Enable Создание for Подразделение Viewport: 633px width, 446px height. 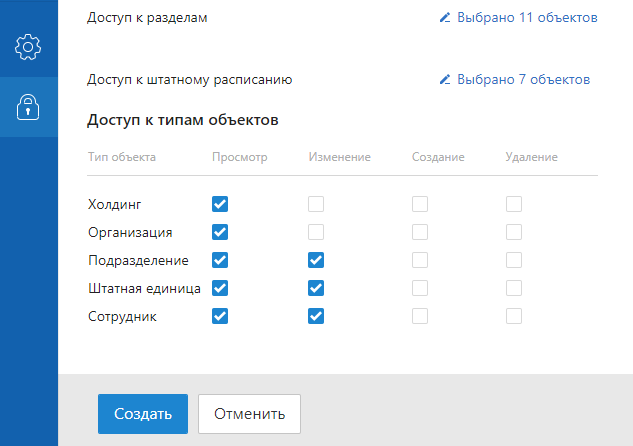(x=420, y=260)
